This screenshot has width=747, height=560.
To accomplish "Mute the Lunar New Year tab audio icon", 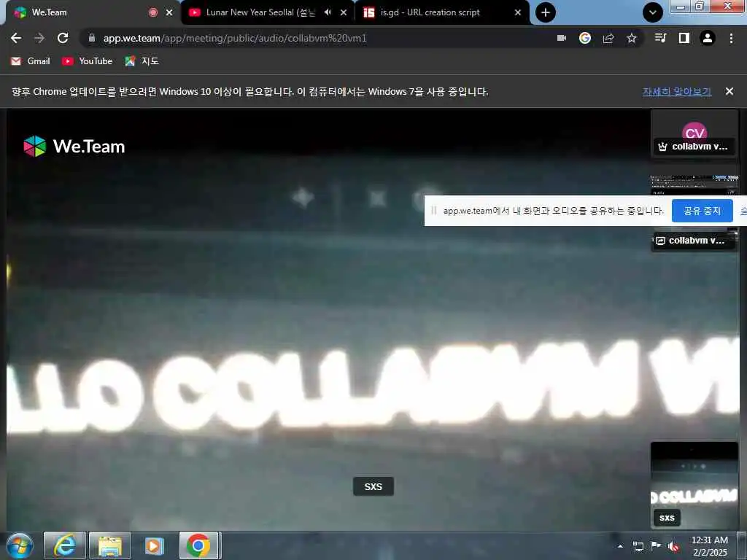I will tap(328, 12).
